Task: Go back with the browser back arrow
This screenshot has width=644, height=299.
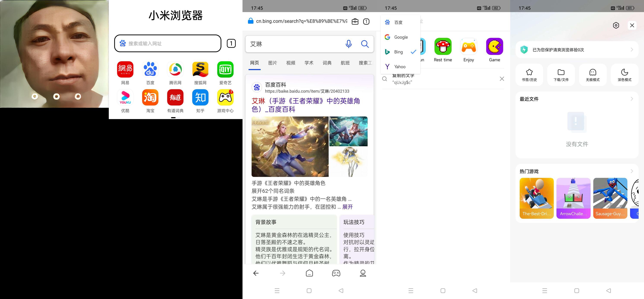Action: point(256,273)
